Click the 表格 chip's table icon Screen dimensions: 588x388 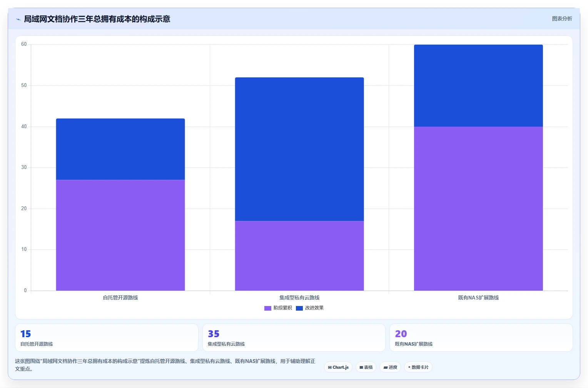tap(361, 367)
